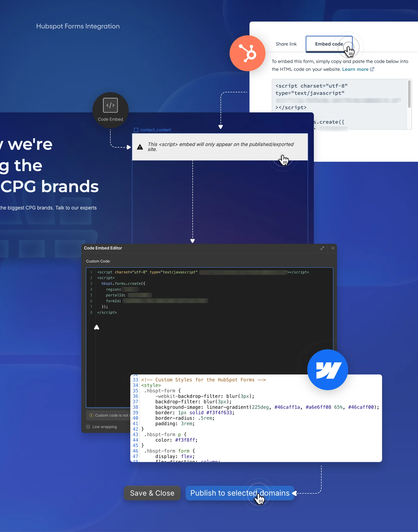Click the blue Webflow logo circle
Screen dimensions: 418x532
pyautogui.click(x=327, y=370)
